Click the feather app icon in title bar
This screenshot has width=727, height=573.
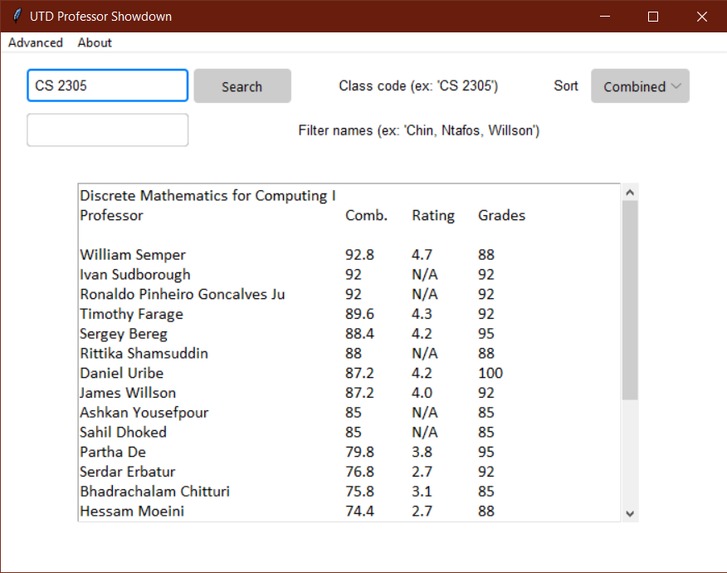point(17,16)
